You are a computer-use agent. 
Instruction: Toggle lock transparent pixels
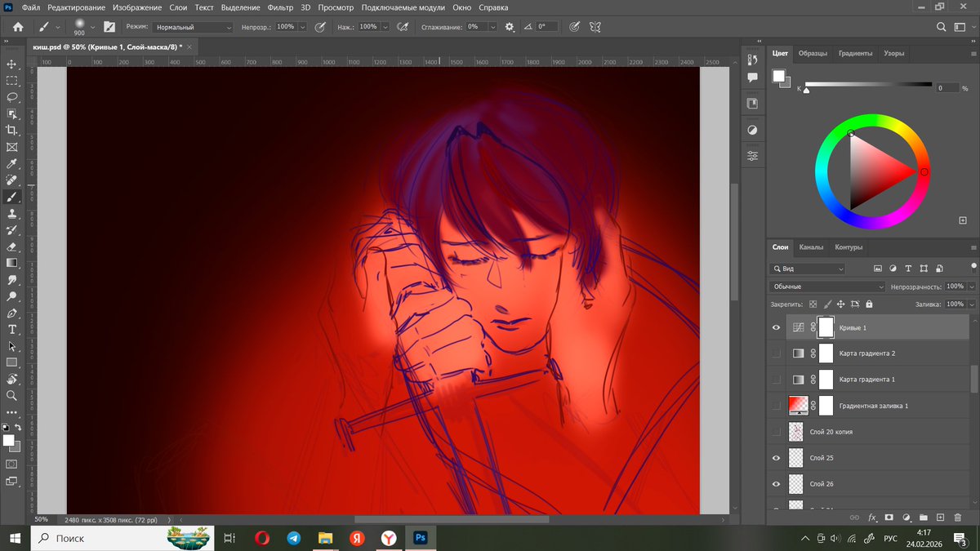(813, 304)
